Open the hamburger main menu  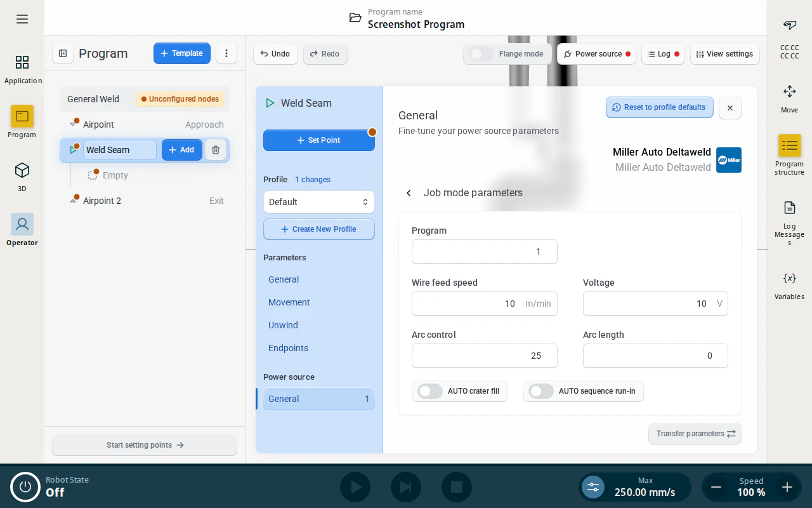(x=22, y=19)
